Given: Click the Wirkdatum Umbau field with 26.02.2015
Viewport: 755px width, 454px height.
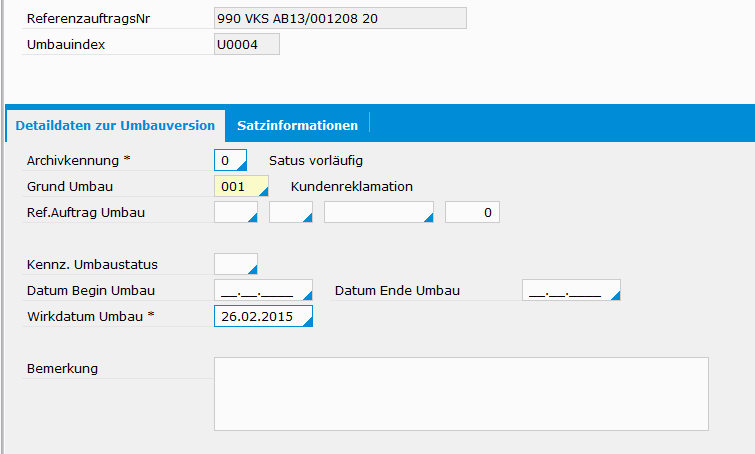Looking at the screenshot, I should (x=263, y=317).
